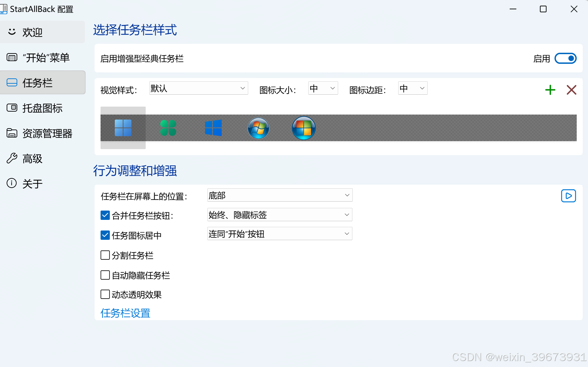Open the 图标边距 dropdown
The height and width of the screenshot is (367, 588).
pos(413,88)
